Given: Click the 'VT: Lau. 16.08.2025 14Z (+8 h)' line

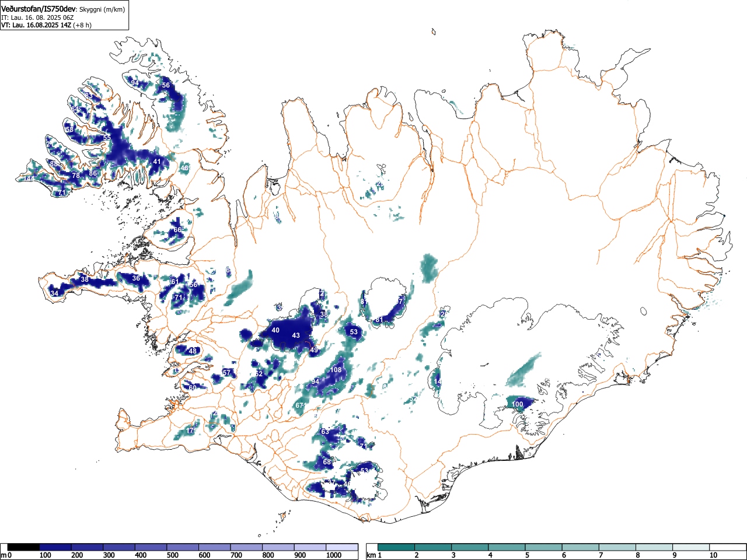Looking at the screenshot, I should (x=46, y=25).
